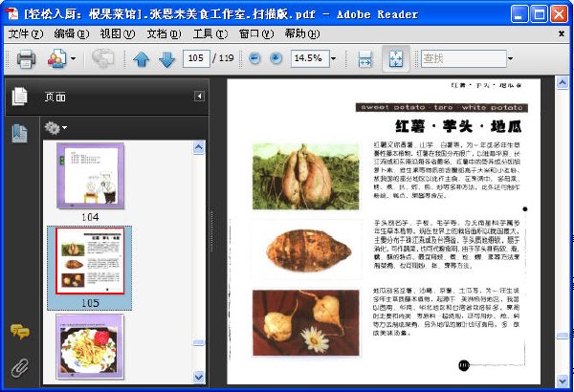Click the Print icon in toolbar
Screen dimensions: 574x392
click(26, 58)
